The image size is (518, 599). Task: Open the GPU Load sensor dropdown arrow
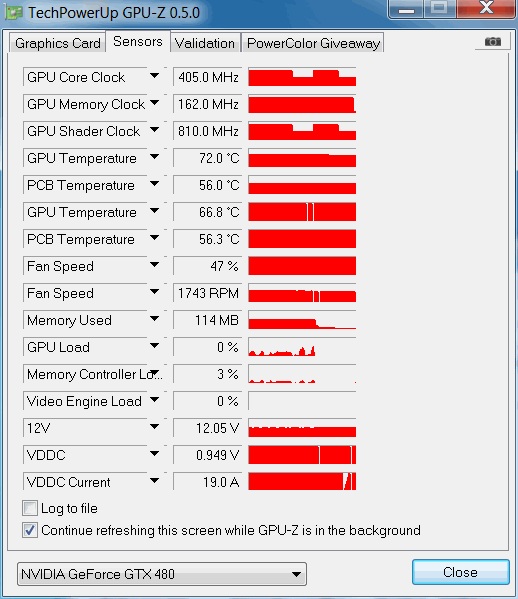pyautogui.click(x=154, y=346)
